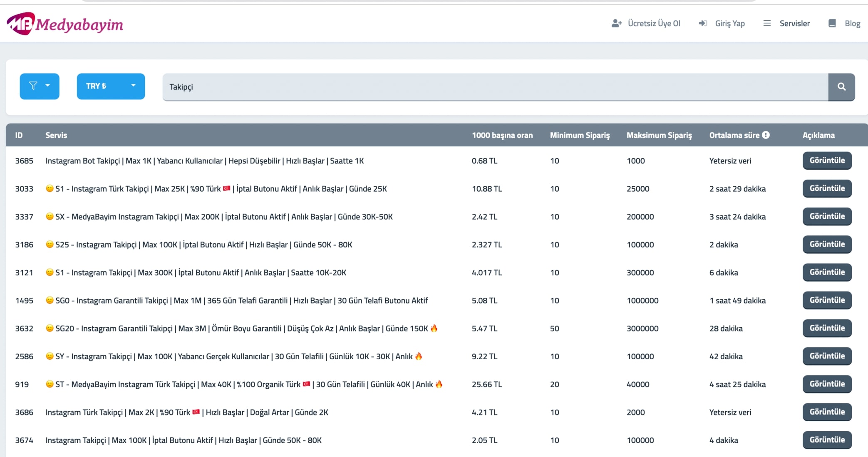The image size is (868, 457).
Task: Click the ID 919 cell
Action: tap(22, 384)
